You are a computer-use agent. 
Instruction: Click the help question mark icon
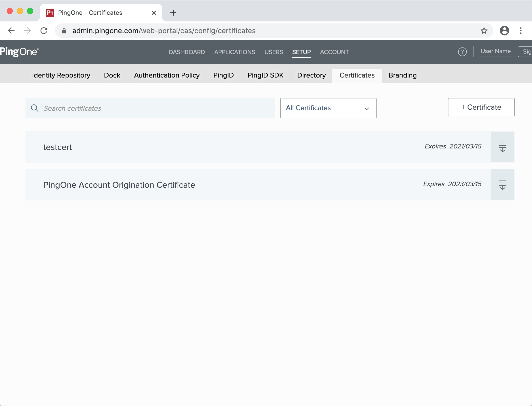coord(462,52)
